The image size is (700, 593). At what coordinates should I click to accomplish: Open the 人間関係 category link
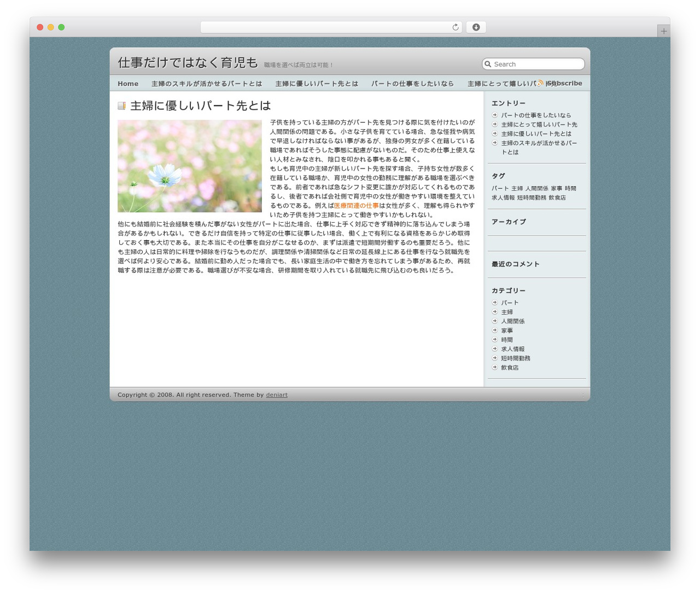pyautogui.click(x=513, y=322)
